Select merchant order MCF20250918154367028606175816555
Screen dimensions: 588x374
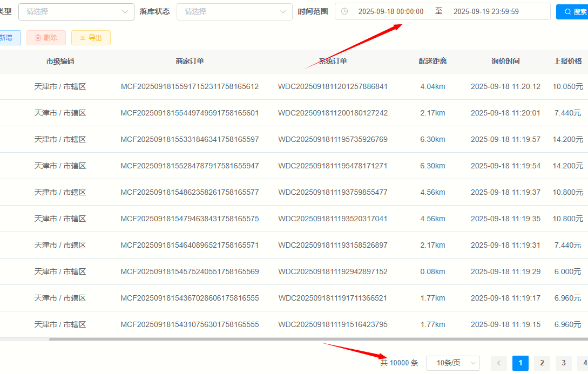190,298
